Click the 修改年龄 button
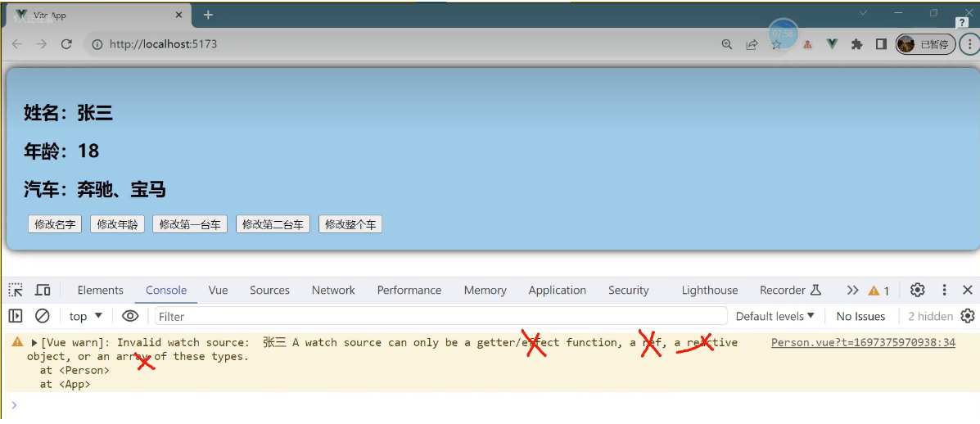Image resolution: width=980 pixels, height=424 pixels. [x=117, y=224]
